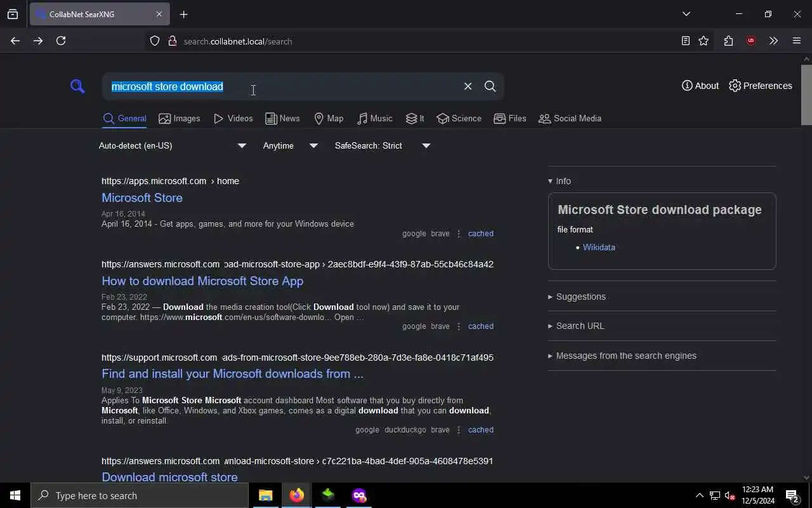The image size is (812, 508).
Task: Open the extensions puzzle icon
Action: [x=728, y=41]
